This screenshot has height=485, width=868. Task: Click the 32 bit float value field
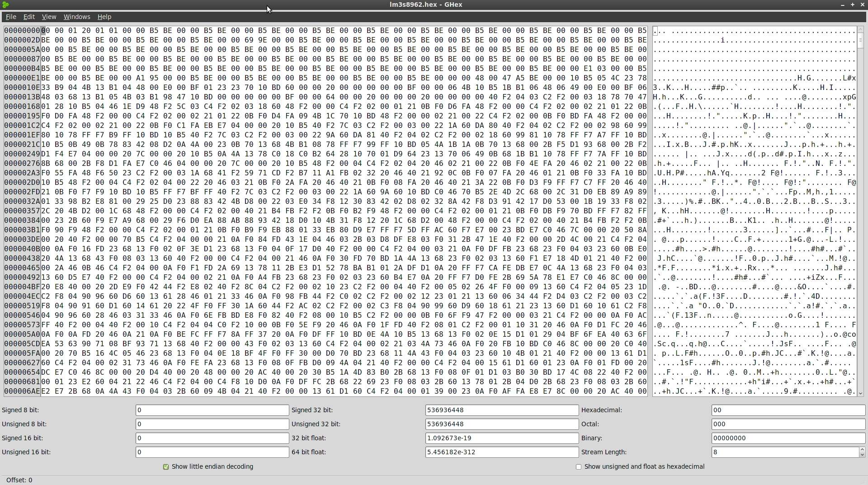coord(502,438)
